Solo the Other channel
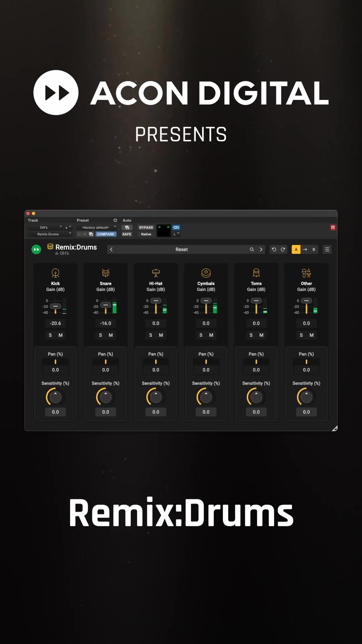The width and height of the screenshot is (362, 644). (301, 335)
